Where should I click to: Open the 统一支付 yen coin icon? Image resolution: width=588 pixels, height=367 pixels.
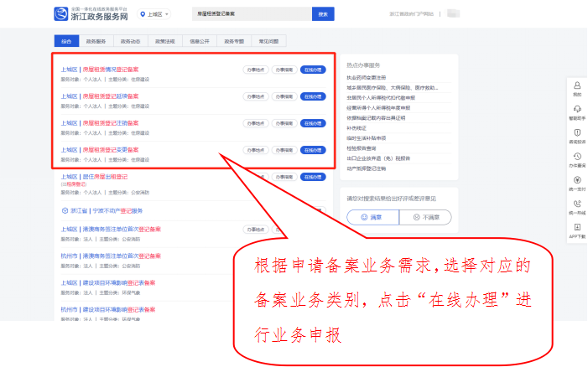pos(577,180)
